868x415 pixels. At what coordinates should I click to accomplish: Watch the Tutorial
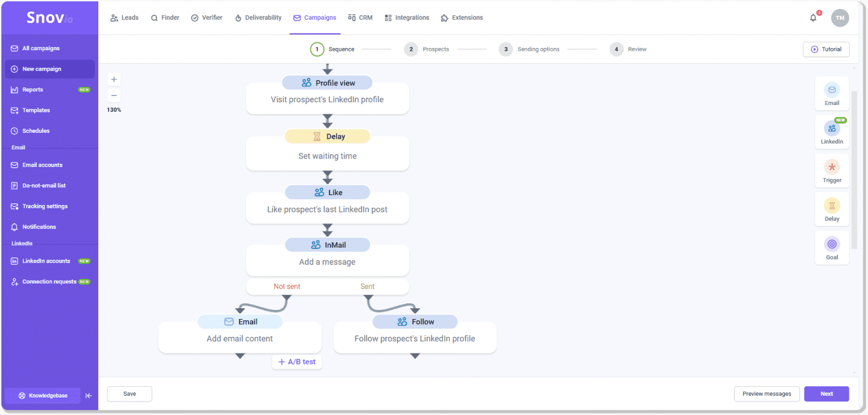(x=826, y=49)
